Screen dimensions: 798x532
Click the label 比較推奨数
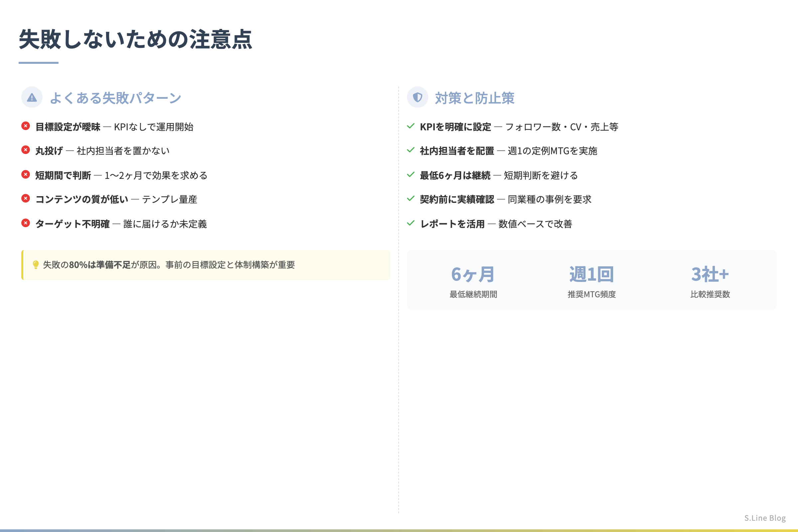pos(710,294)
